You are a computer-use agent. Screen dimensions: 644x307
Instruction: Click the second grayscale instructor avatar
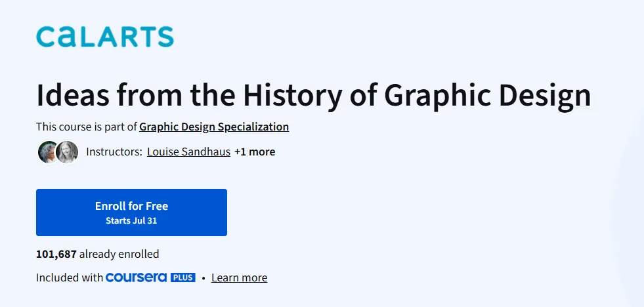click(x=67, y=152)
